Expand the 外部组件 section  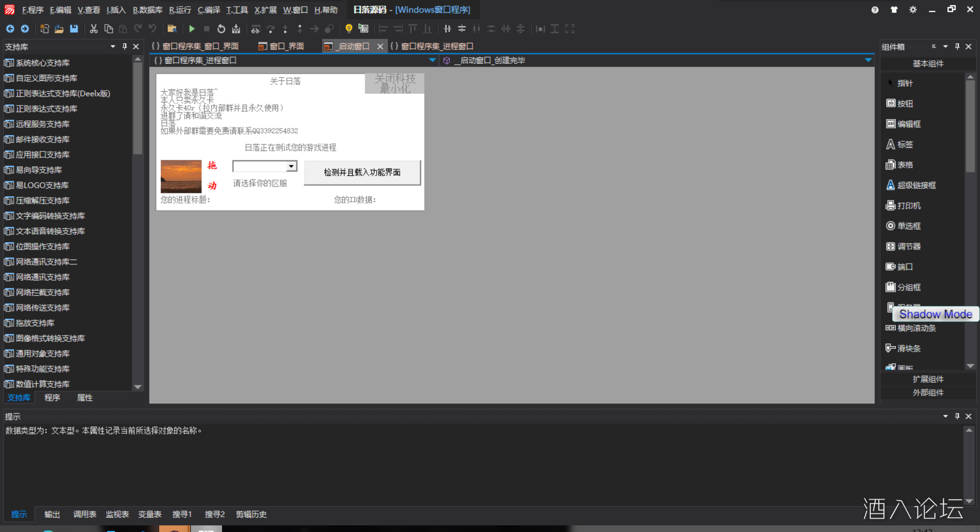tap(928, 392)
